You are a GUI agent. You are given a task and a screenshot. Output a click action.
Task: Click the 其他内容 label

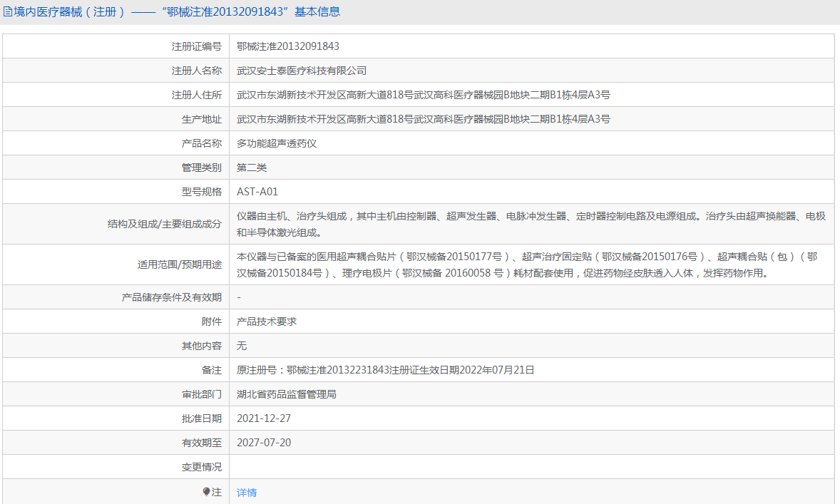click(x=201, y=346)
